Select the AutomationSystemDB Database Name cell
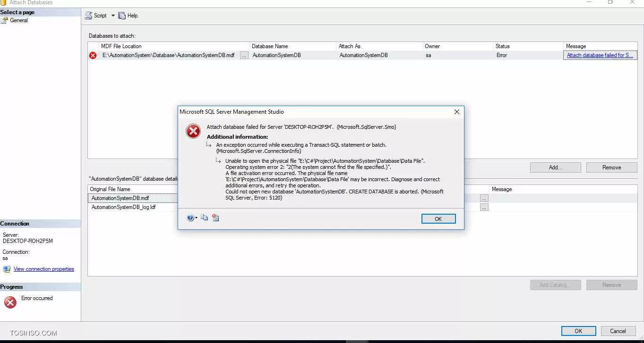 click(292, 55)
